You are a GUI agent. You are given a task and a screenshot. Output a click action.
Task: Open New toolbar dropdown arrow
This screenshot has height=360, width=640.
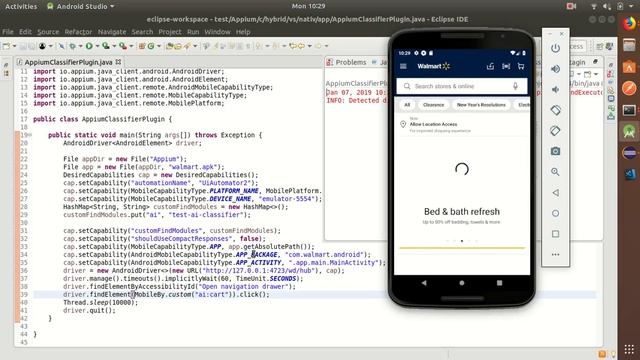14,46
